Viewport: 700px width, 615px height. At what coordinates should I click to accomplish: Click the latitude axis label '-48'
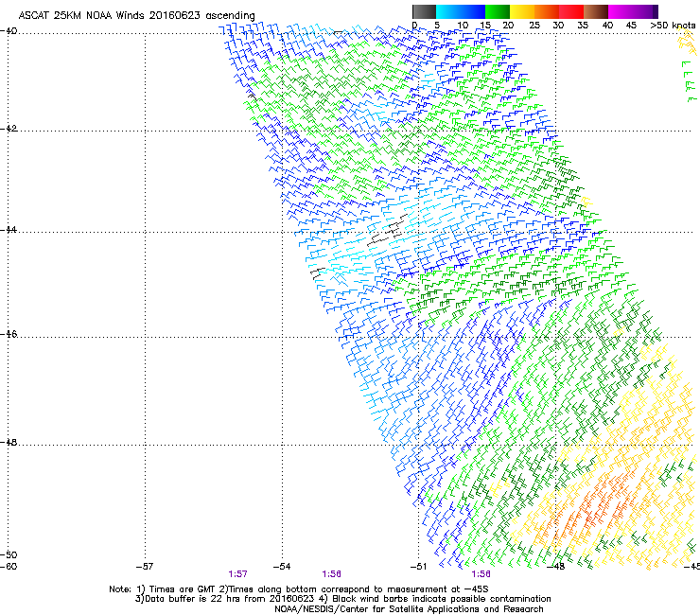(x=9, y=442)
